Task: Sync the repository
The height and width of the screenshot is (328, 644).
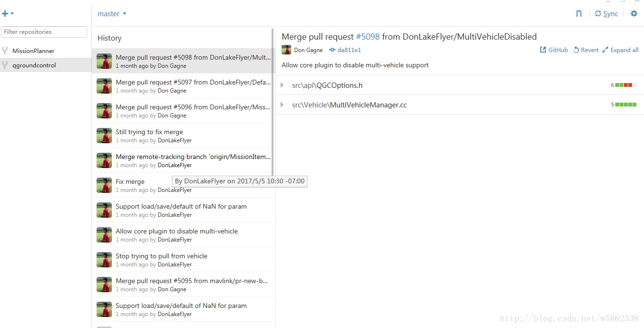Action: click(x=607, y=14)
